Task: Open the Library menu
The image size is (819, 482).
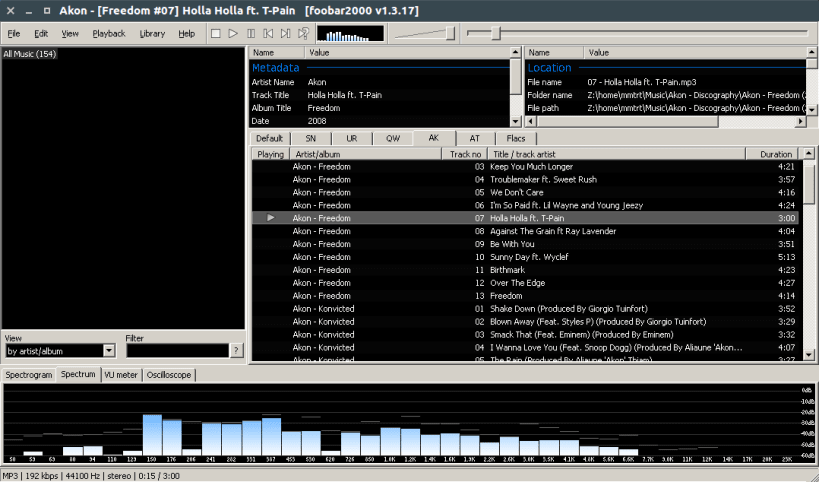Action: pyautogui.click(x=152, y=33)
